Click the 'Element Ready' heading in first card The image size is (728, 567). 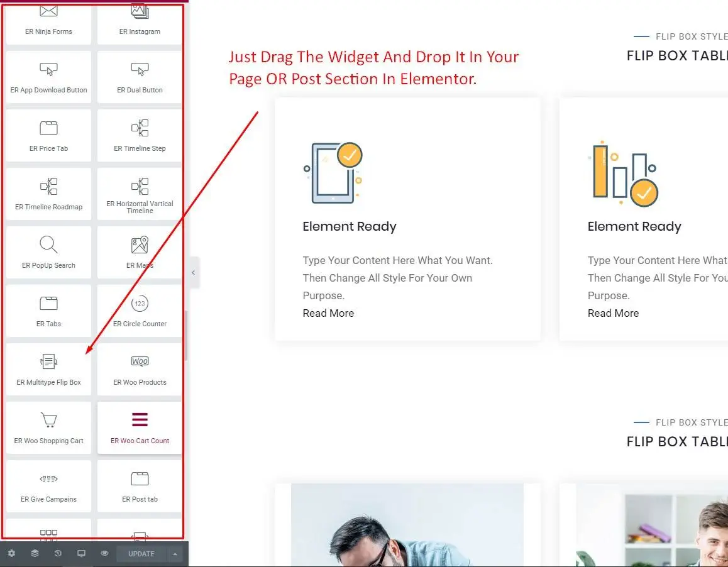pos(350,227)
